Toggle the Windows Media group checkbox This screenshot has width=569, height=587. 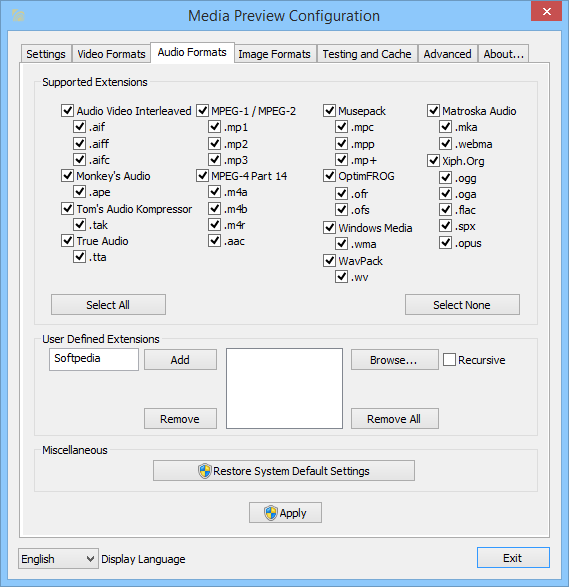pyautogui.click(x=329, y=228)
